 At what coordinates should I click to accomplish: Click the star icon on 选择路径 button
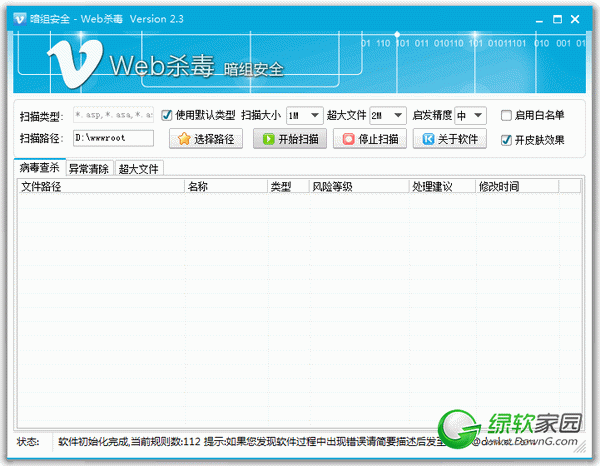pos(184,138)
